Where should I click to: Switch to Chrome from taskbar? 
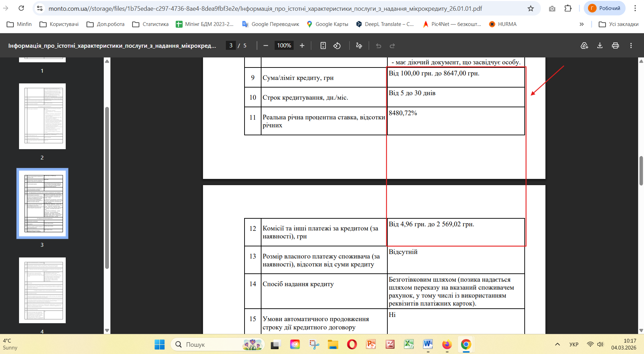point(466,344)
